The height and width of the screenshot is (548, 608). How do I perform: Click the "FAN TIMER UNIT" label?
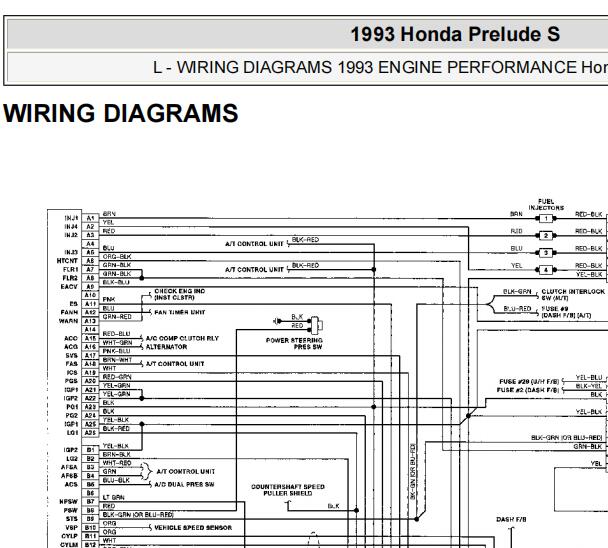coord(180,312)
